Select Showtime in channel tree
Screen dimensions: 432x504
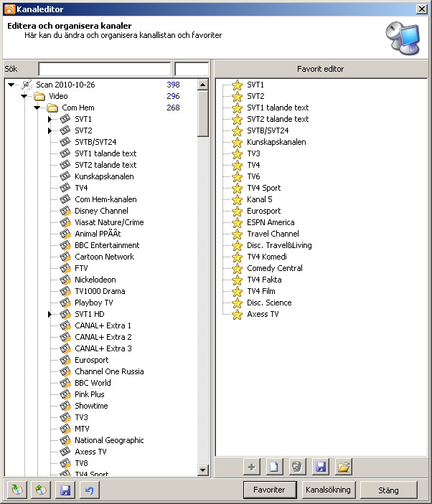point(91,406)
